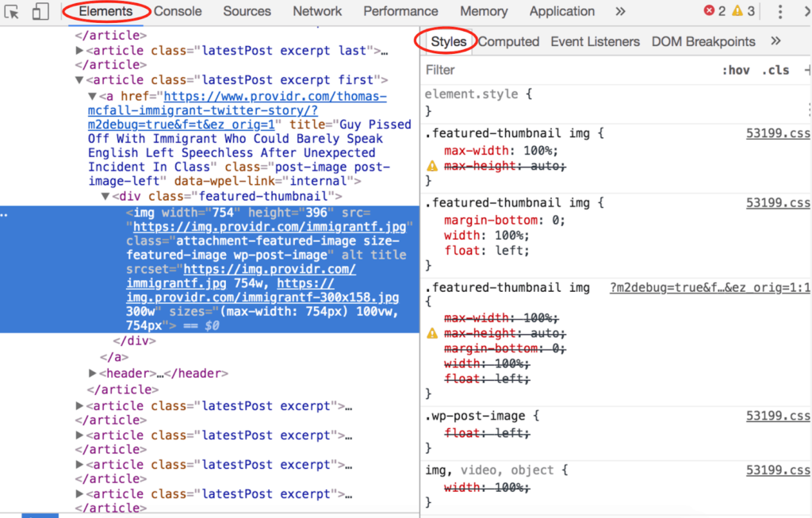812x518 pixels.
Task: Switch to the Console tab
Action: pos(177,11)
